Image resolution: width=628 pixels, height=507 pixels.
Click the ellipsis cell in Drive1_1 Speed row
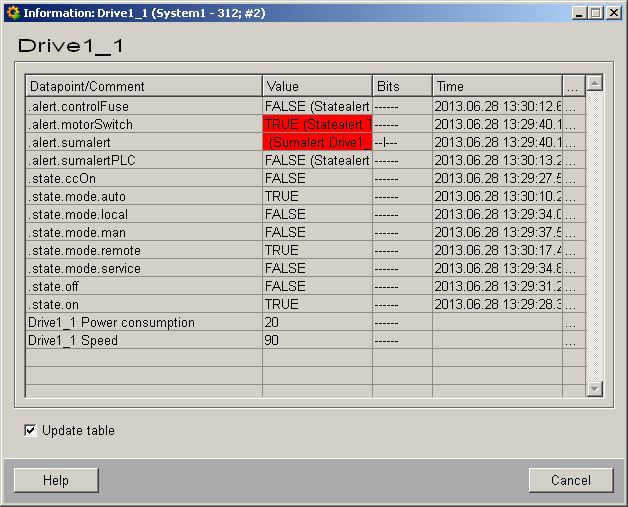(574, 340)
